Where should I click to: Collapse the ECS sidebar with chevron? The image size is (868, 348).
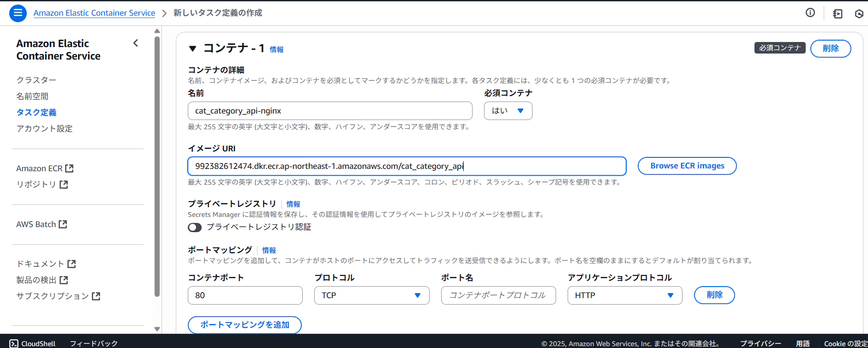(136, 43)
